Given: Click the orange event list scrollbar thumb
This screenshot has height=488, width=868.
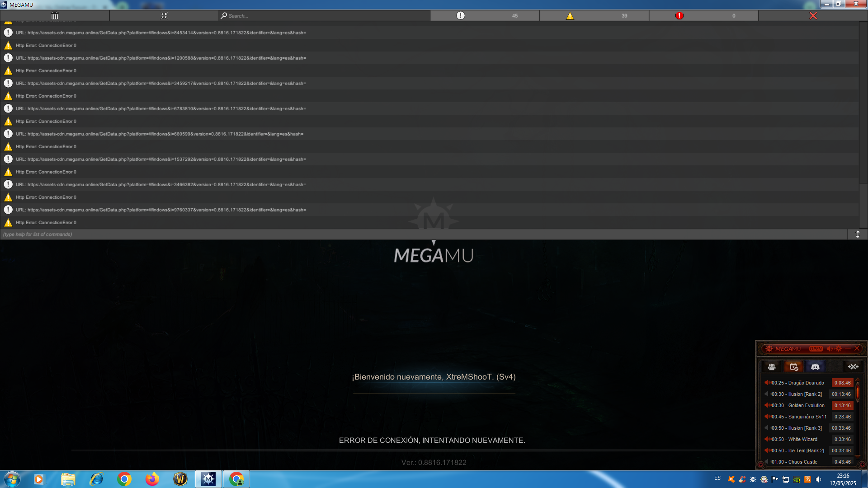Looking at the screenshot, I should pos(858,391).
